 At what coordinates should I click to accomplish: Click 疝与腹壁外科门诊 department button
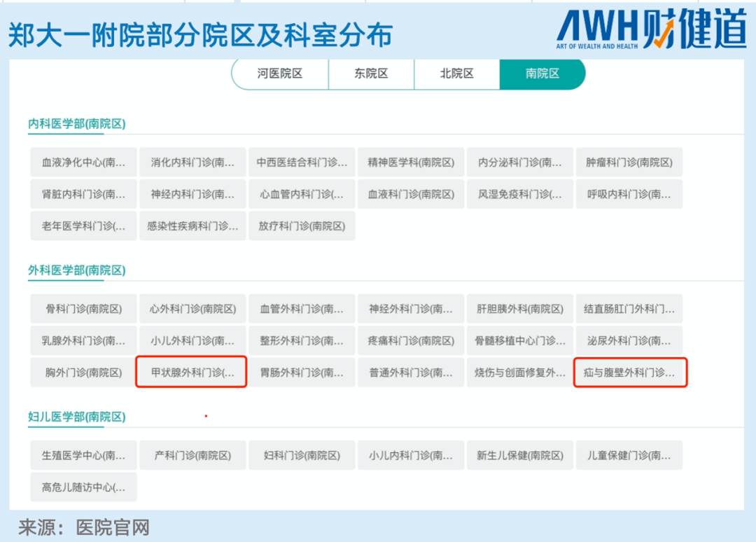629,373
